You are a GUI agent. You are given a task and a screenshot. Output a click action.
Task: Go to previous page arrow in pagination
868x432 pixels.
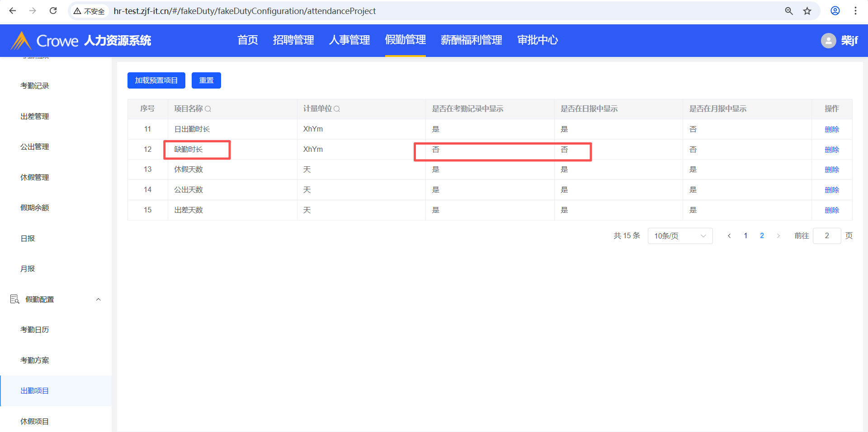pyautogui.click(x=729, y=236)
